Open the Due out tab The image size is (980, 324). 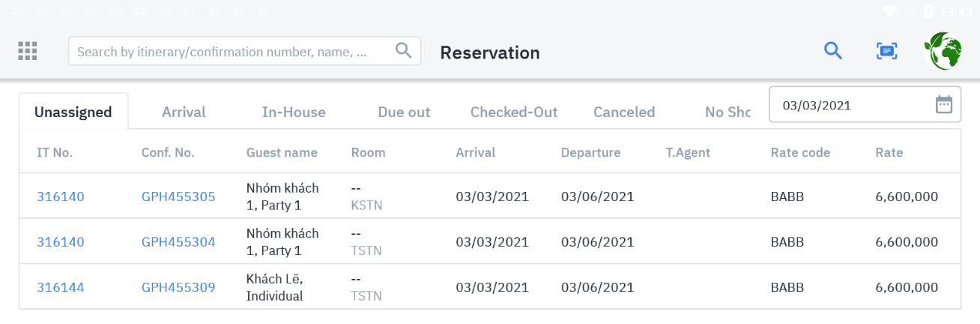(x=404, y=112)
